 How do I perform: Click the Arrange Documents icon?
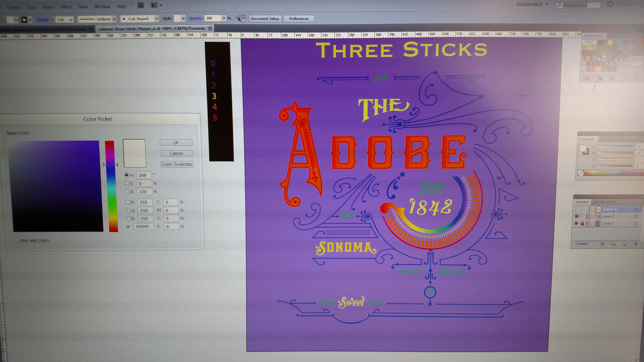click(x=154, y=6)
